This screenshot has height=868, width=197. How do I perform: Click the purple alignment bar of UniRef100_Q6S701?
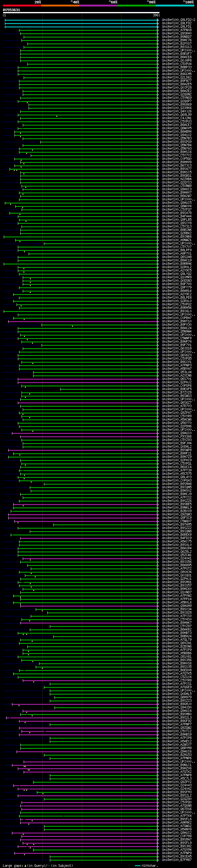click(88, 379)
